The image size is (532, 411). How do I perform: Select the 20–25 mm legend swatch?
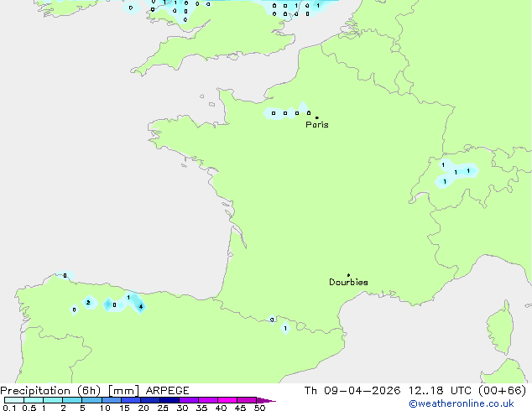150,400
